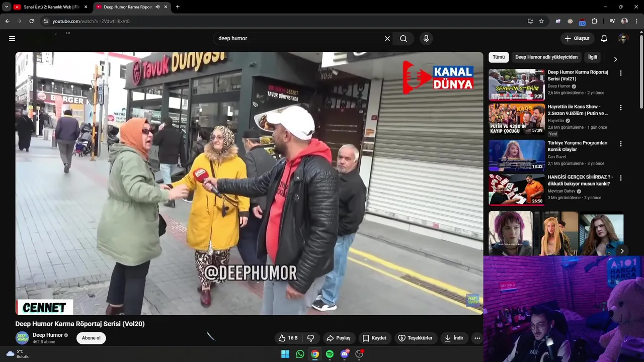Open Discord from the taskbar
The image size is (644, 362).
pyautogui.click(x=345, y=354)
